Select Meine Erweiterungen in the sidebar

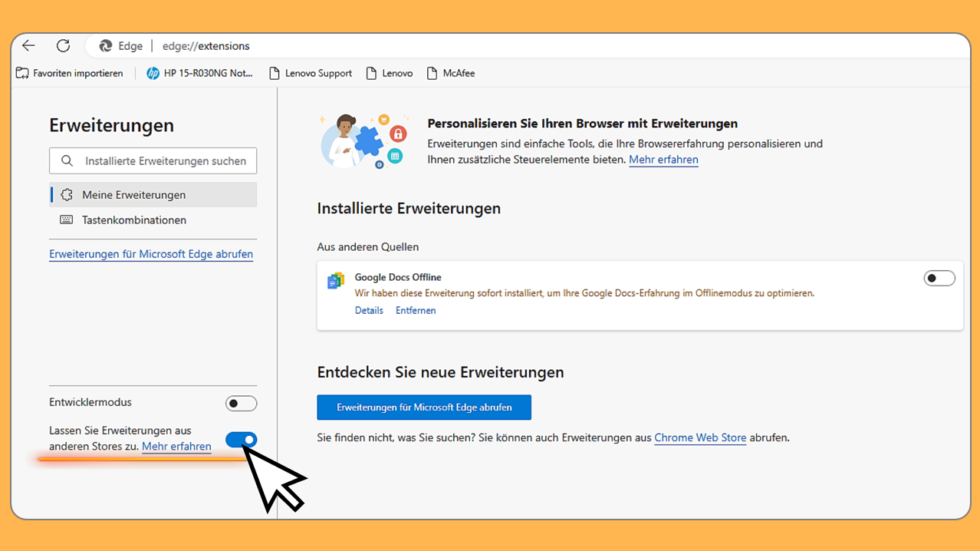[153, 195]
